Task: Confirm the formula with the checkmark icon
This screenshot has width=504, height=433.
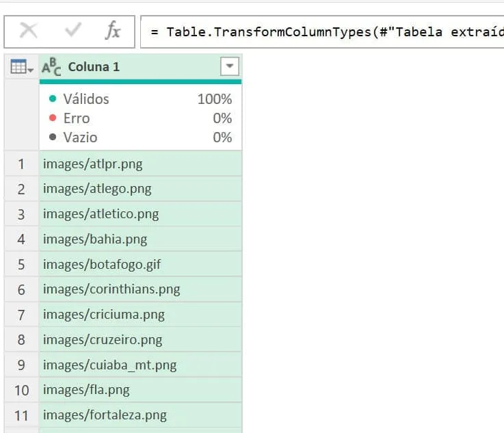Action: point(73,30)
